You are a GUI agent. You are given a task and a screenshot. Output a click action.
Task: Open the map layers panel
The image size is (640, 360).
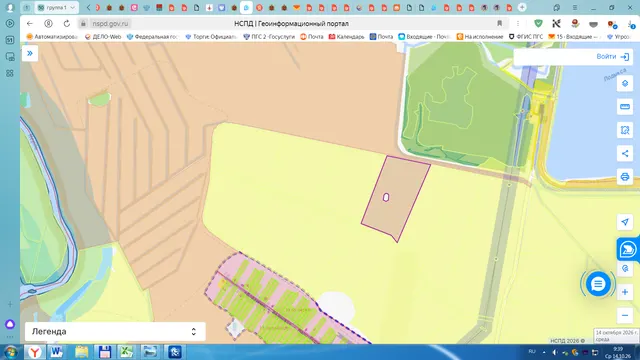[624, 84]
